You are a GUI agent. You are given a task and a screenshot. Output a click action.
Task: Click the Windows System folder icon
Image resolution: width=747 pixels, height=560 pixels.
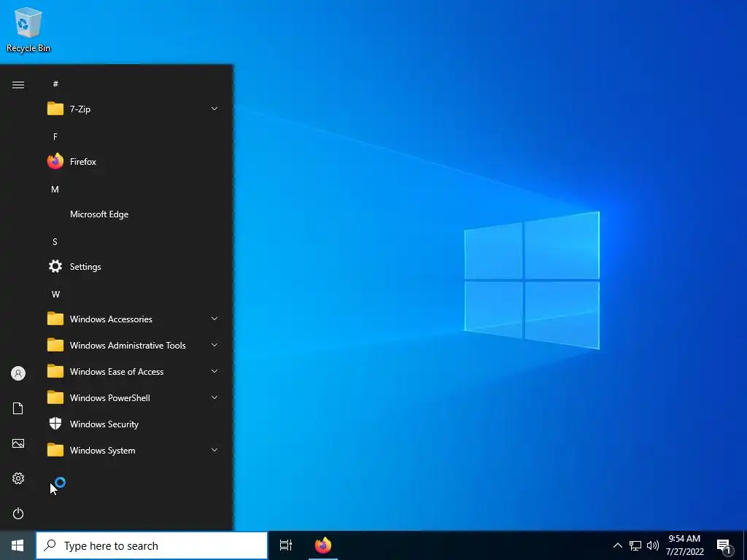(55, 449)
